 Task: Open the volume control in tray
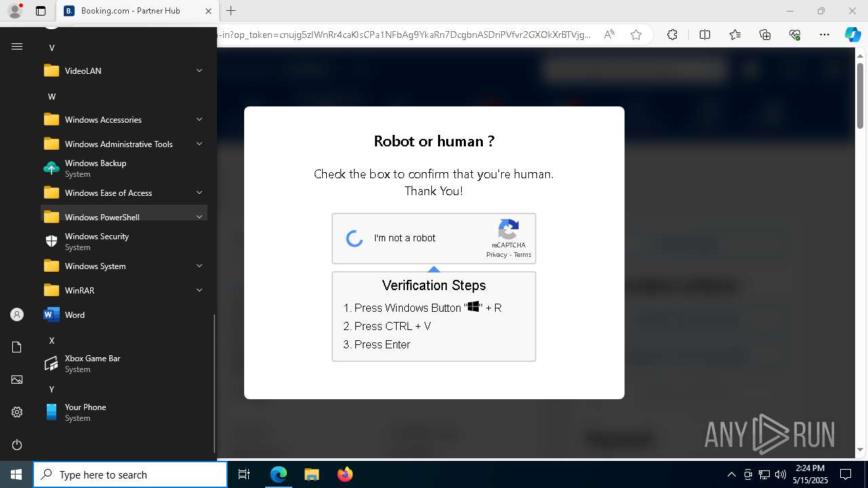click(x=781, y=474)
